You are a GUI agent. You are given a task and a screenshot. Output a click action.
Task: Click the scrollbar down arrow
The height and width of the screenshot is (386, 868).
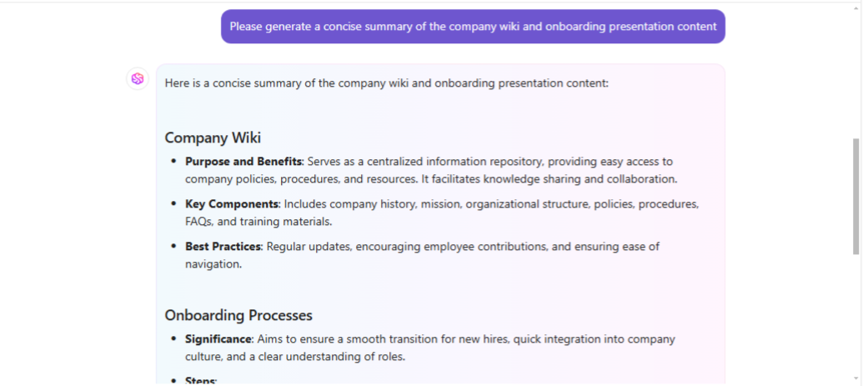click(855, 378)
